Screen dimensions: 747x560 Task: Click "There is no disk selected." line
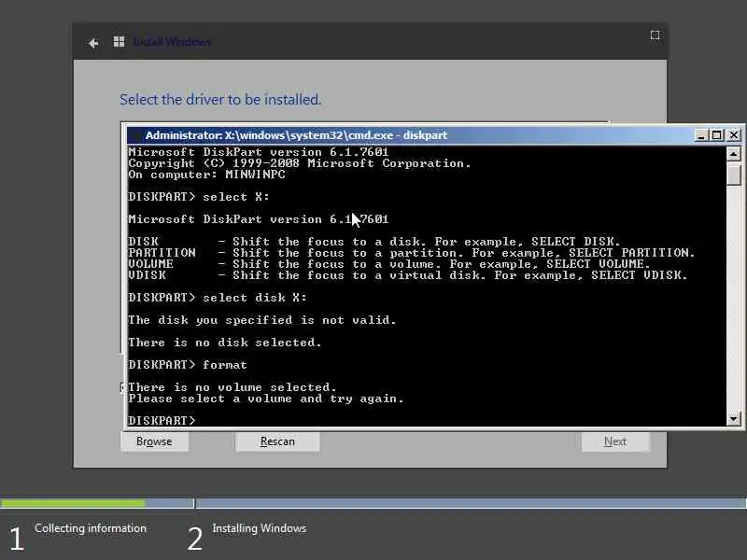225,343
